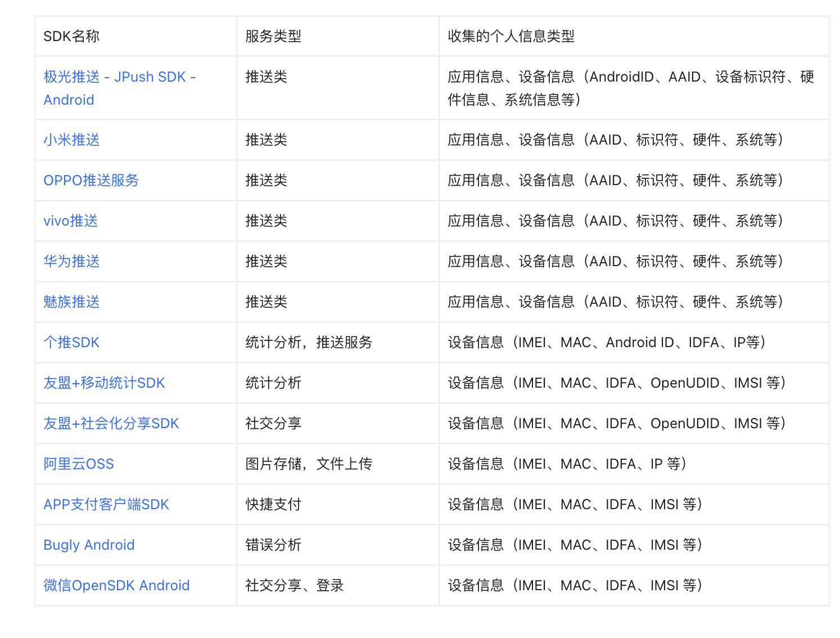840x638 pixels.
Task: Follow the 阿里云OSS link
Action: 79,464
